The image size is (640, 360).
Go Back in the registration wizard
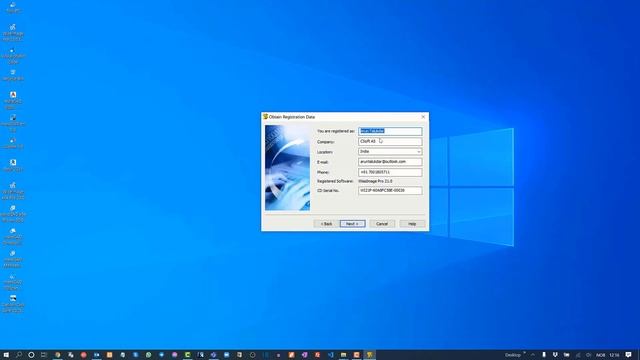(326, 224)
